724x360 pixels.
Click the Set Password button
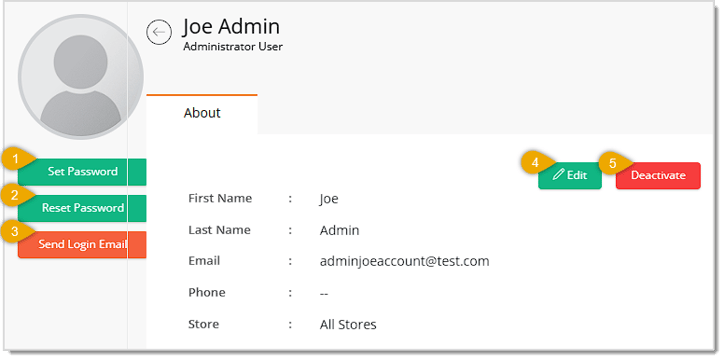tap(82, 172)
